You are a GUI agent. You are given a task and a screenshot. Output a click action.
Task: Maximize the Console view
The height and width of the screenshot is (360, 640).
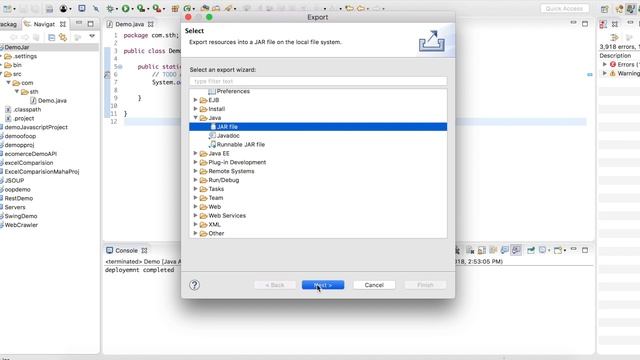click(x=585, y=250)
